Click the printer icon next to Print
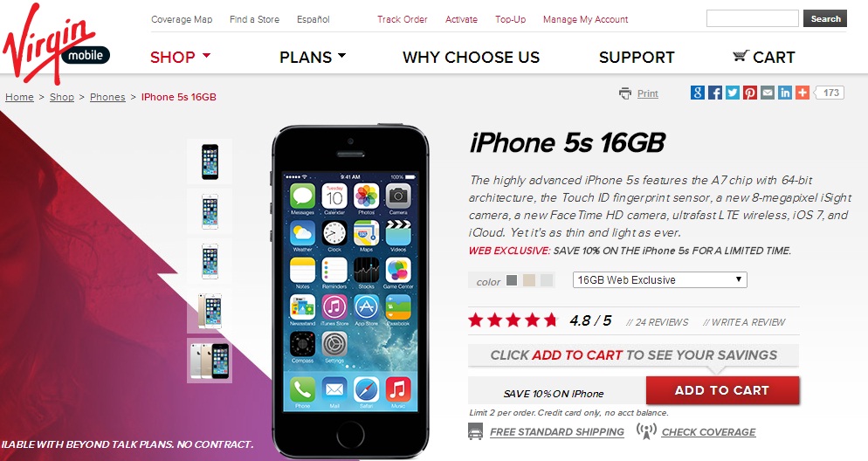This screenshot has height=461, width=868. 625,93
